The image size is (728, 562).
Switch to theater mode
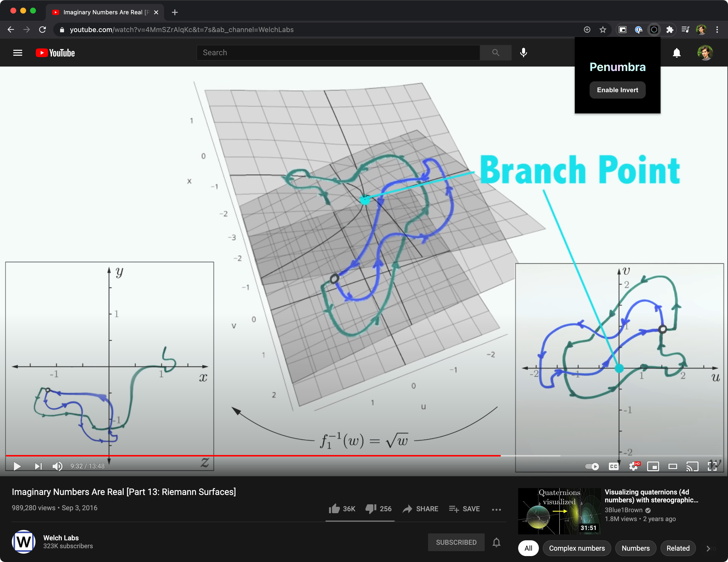click(x=673, y=466)
